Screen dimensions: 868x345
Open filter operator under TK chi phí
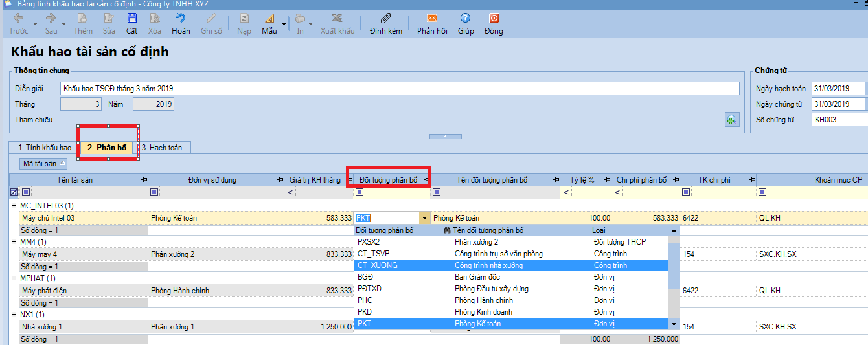click(x=686, y=192)
